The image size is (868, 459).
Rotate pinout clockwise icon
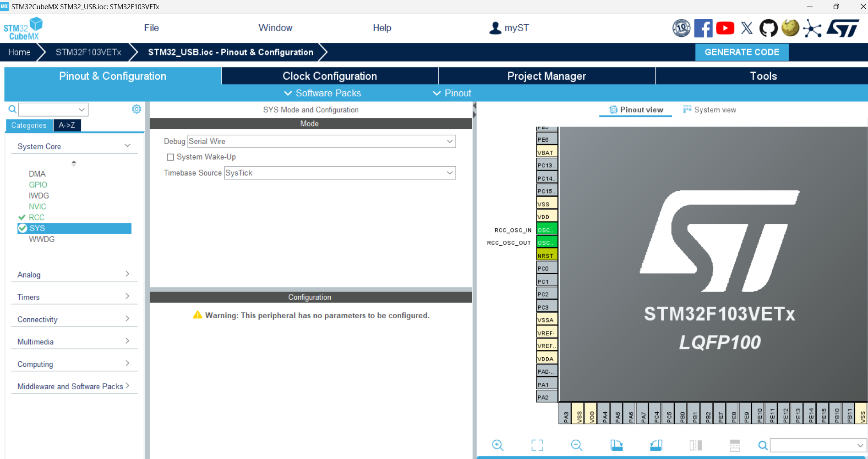617,445
